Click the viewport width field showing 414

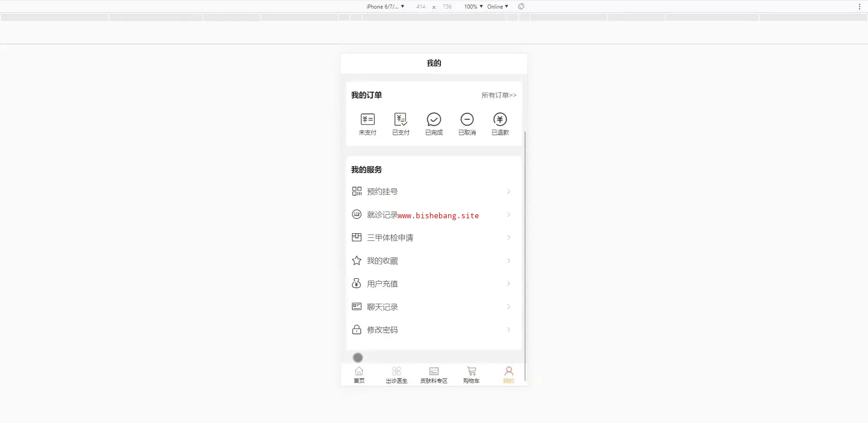point(420,6)
